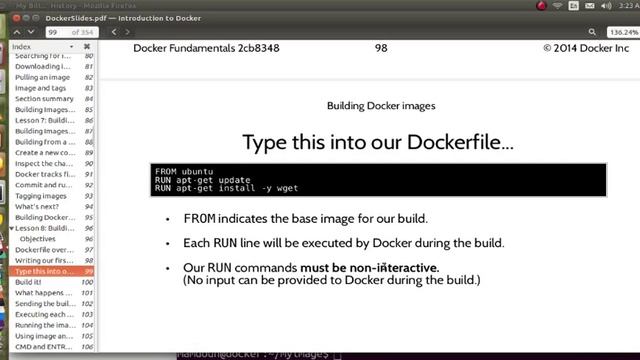Select 'Lesson 8: Buildi...' index entry

pos(53,228)
